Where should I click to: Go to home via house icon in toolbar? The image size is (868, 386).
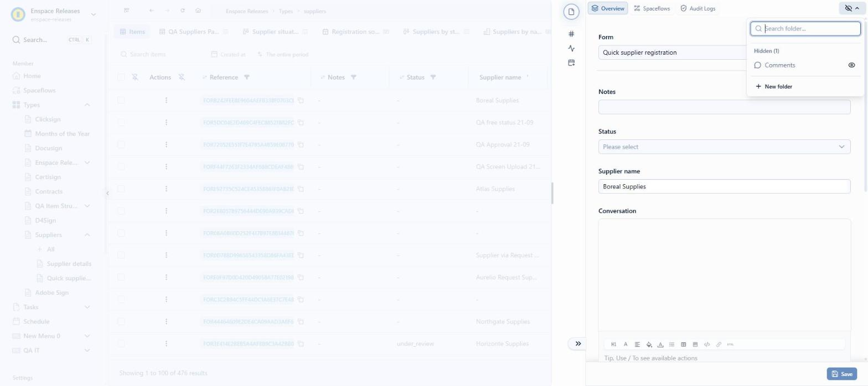(198, 11)
